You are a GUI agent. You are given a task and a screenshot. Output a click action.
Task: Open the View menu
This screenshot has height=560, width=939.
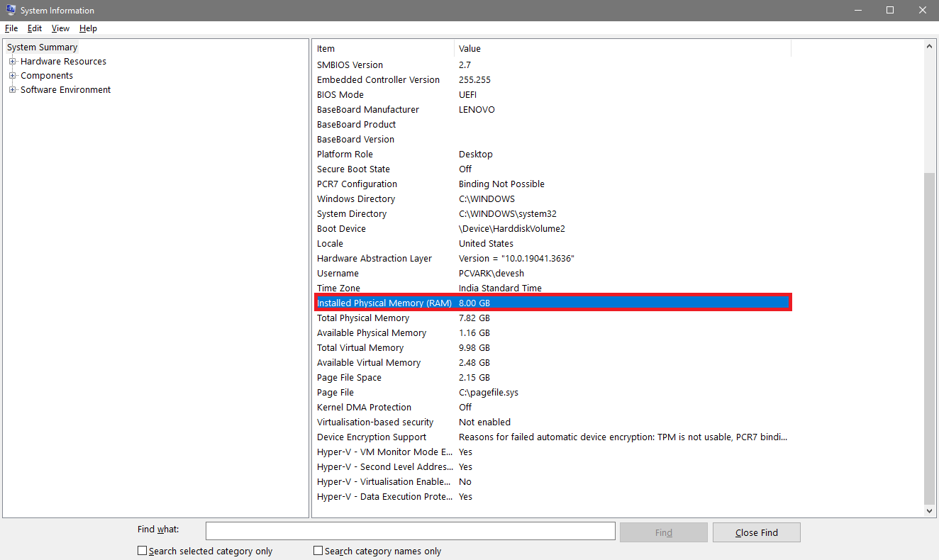60,28
